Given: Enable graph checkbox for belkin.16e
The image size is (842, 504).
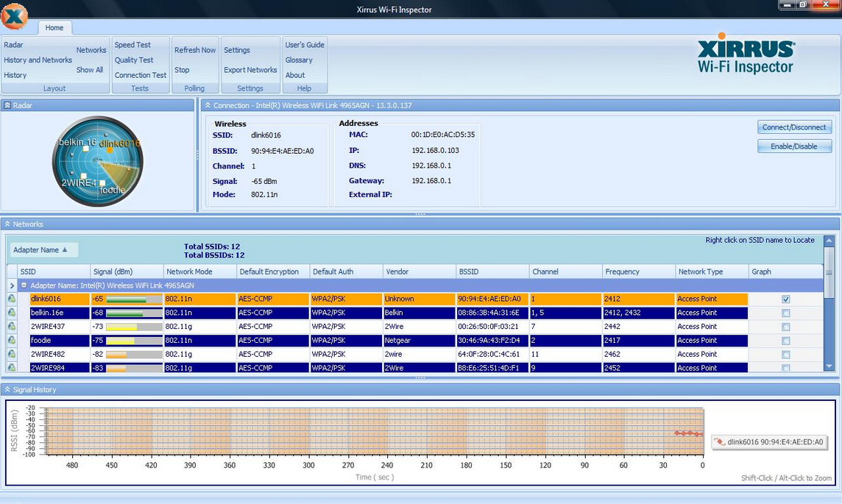Looking at the screenshot, I should (x=785, y=313).
